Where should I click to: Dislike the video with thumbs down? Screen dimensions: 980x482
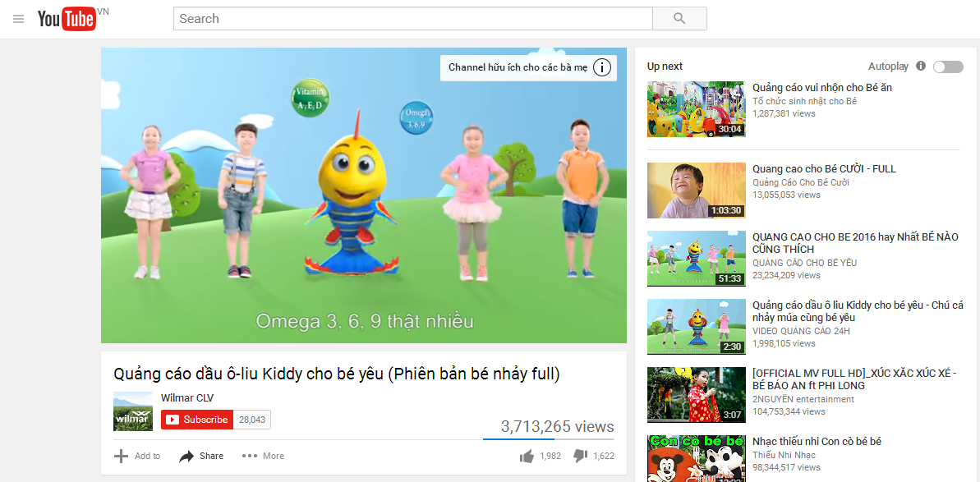(581, 457)
